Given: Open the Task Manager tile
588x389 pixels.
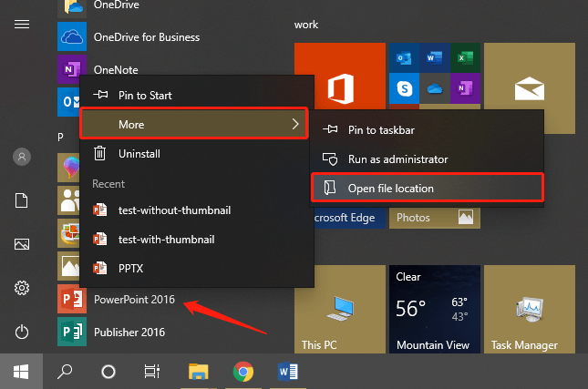Looking at the screenshot, I should coord(530,309).
